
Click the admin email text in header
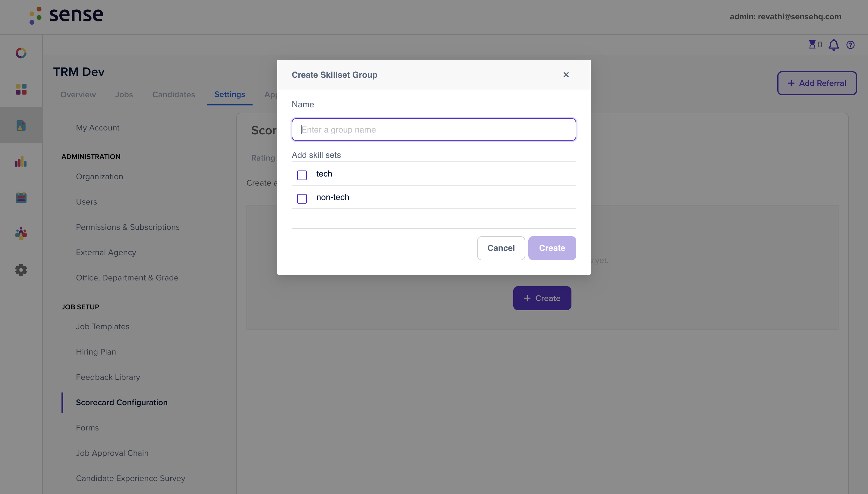(x=785, y=17)
